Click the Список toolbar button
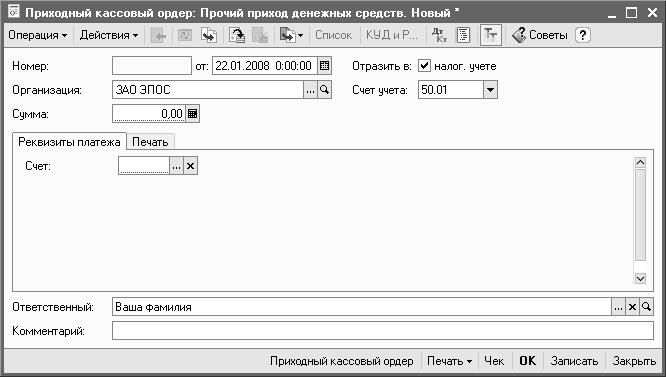Image resolution: width=666 pixels, height=377 pixels. click(333, 35)
